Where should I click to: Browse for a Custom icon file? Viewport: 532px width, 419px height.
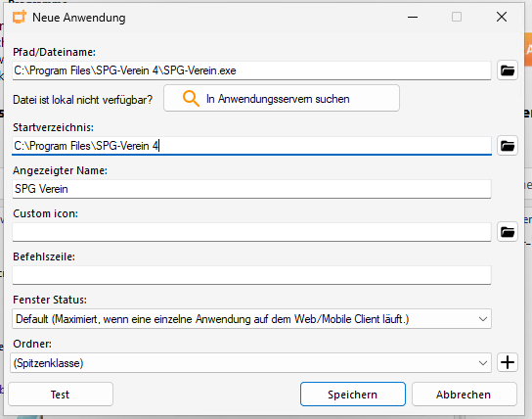[x=508, y=232]
